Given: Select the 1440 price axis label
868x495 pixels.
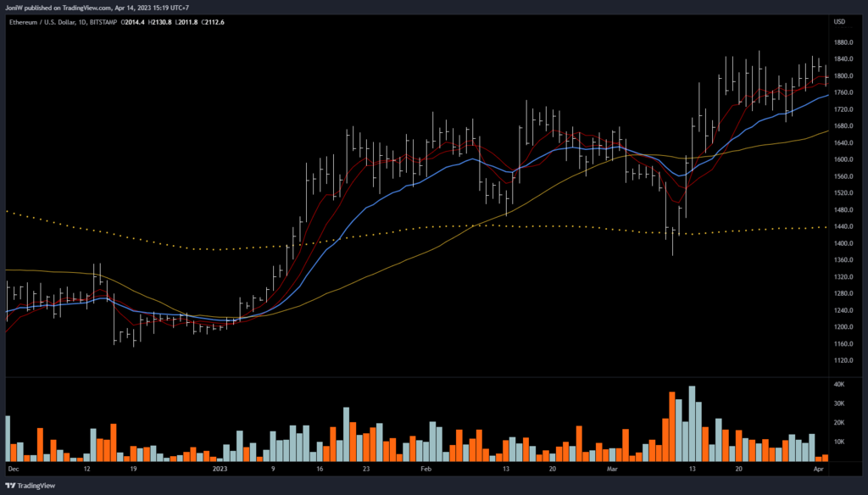Looking at the screenshot, I should pyautogui.click(x=843, y=226).
